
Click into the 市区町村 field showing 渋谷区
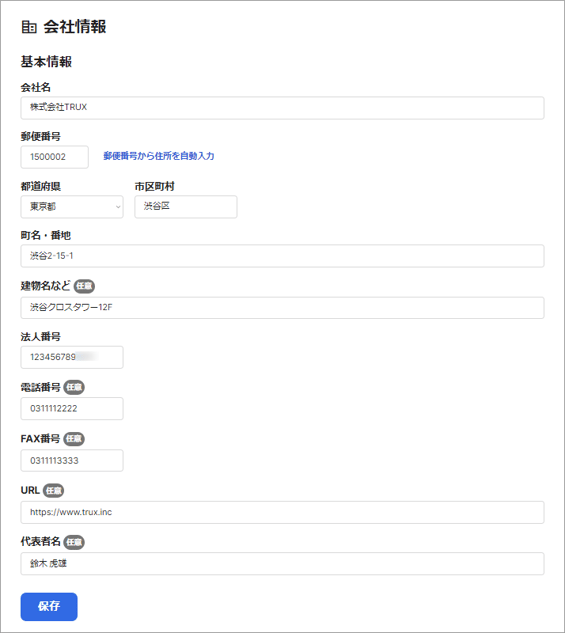click(x=186, y=207)
